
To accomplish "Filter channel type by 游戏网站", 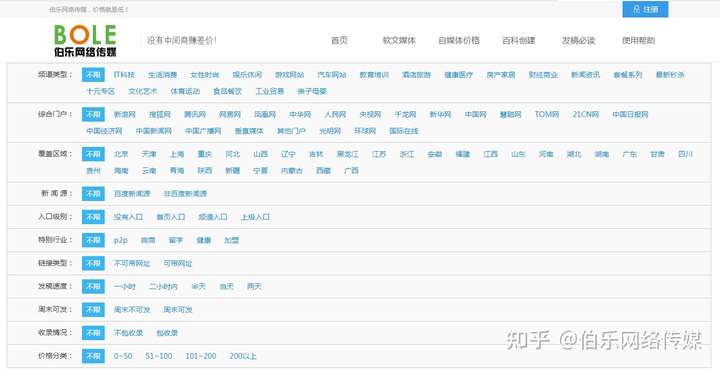I will (289, 75).
